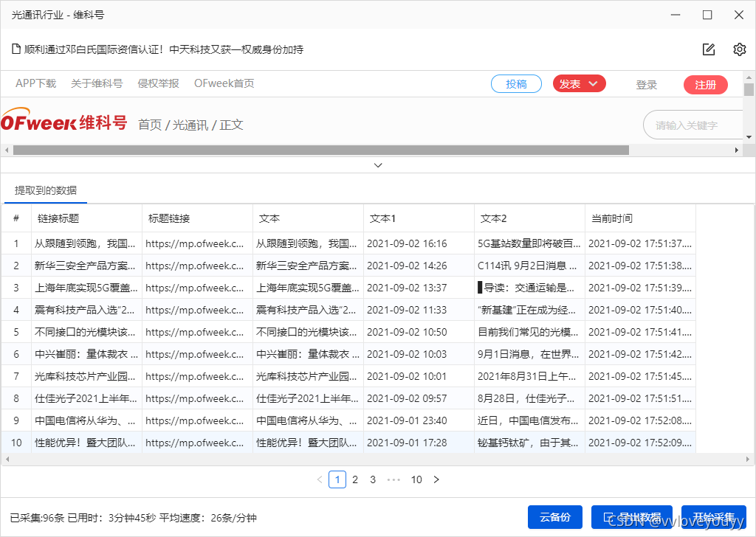Click cell 5G基站数量即将破百
Image resolution: width=756 pixels, height=537 pixels.
529,243
